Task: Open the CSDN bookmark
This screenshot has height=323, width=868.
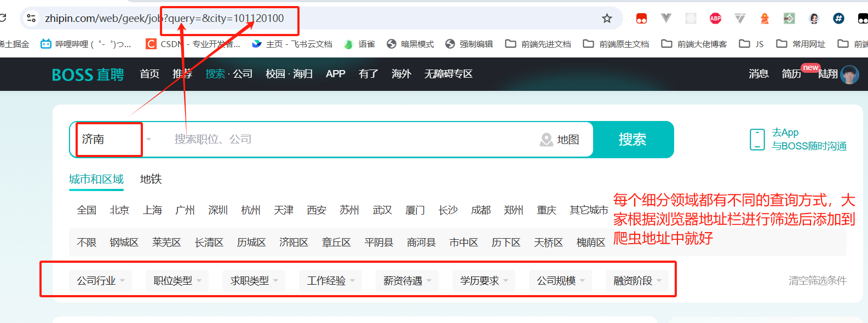Action: tap(193, 44)
